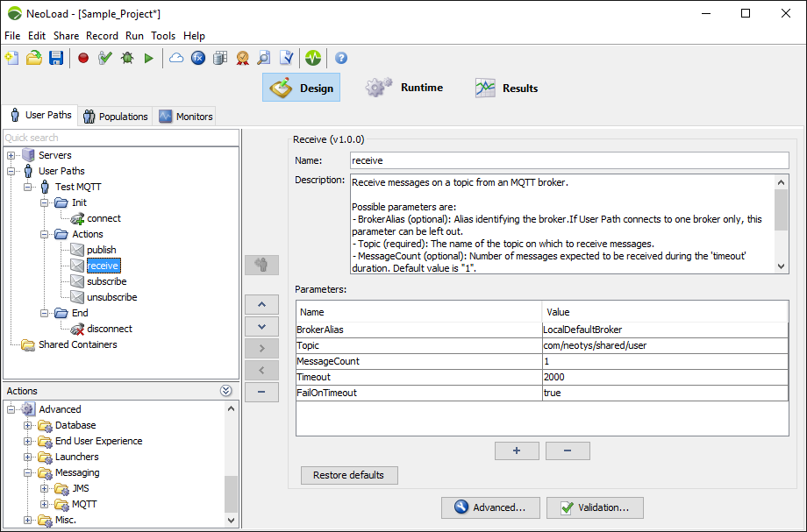Open the Record menu
The width and height of the screenshot is (807, 532).
click(102, 36)
